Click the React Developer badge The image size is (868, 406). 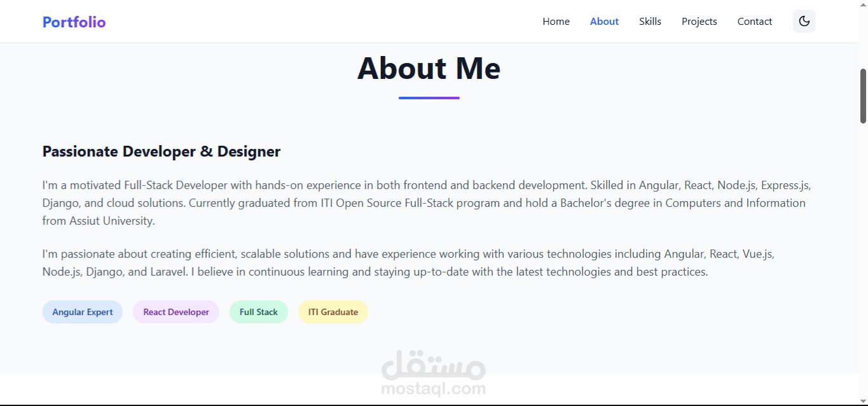pos(176,312)
